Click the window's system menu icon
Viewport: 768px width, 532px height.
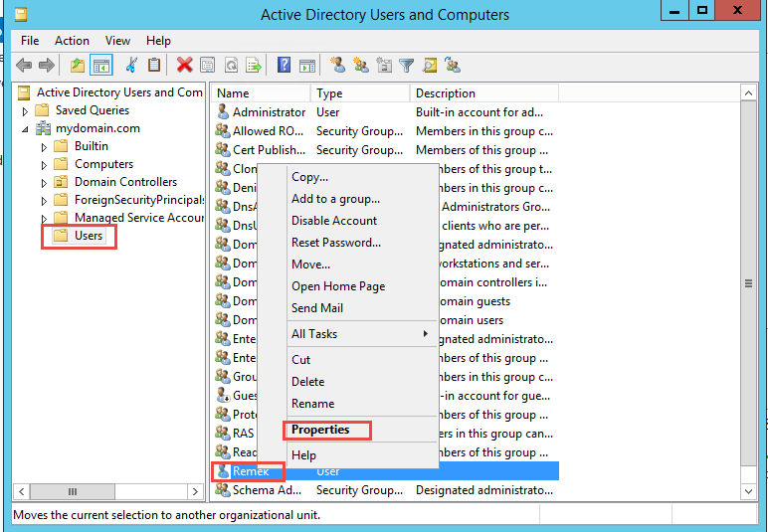pyautogui.click(x=20, y=15)
